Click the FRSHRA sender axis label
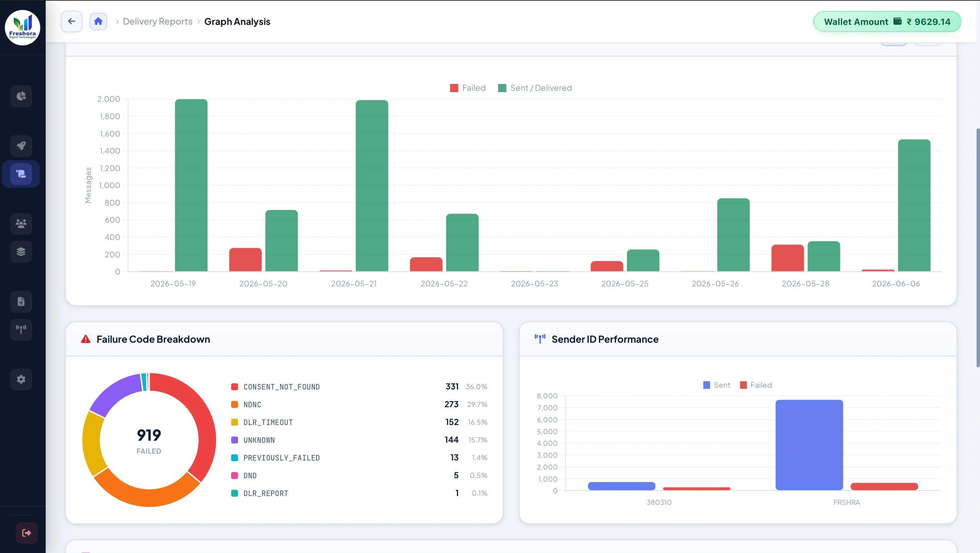This screenshot has height=553, width=980. [846, 502]
